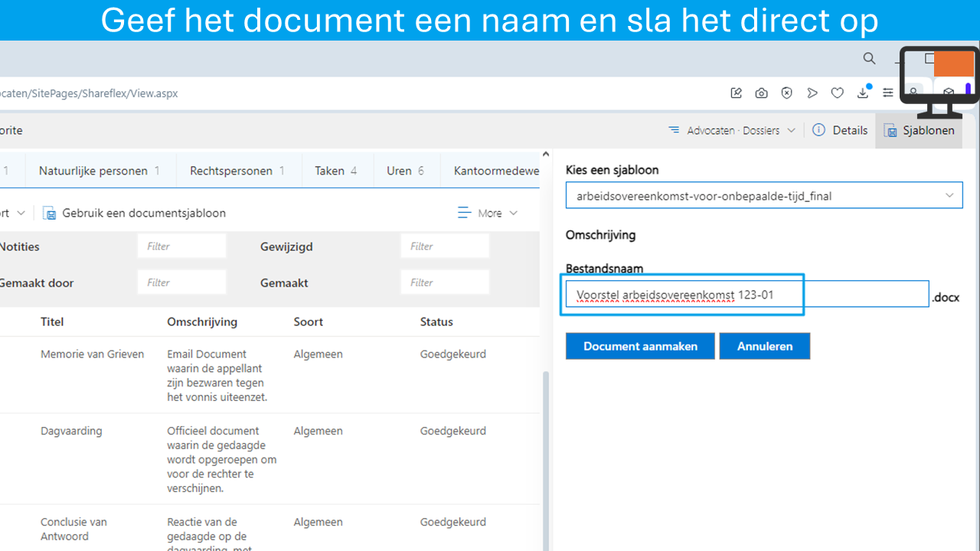Click the browser address bar URL
Screen dimensions: 980x551
[x=89, y=93]
